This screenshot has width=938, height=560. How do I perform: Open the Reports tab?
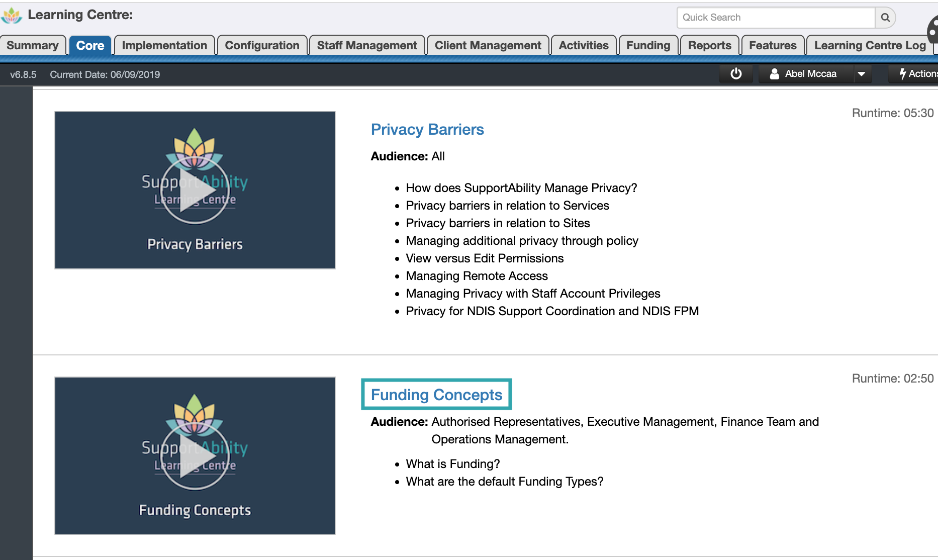click(x=710, y=45)
